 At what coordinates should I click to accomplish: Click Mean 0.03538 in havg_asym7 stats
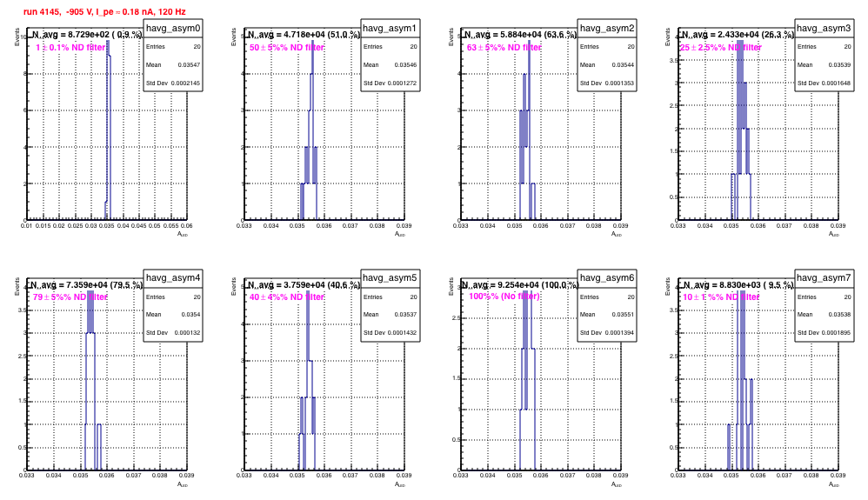click(824, 315)
